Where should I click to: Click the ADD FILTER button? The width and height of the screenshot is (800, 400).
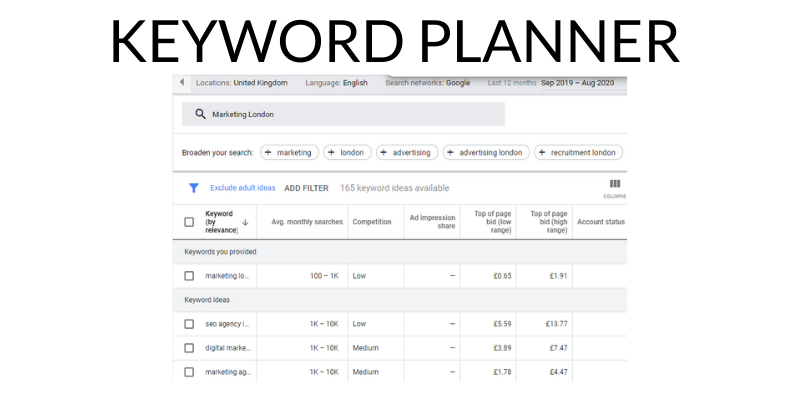[x=307, y=188]
